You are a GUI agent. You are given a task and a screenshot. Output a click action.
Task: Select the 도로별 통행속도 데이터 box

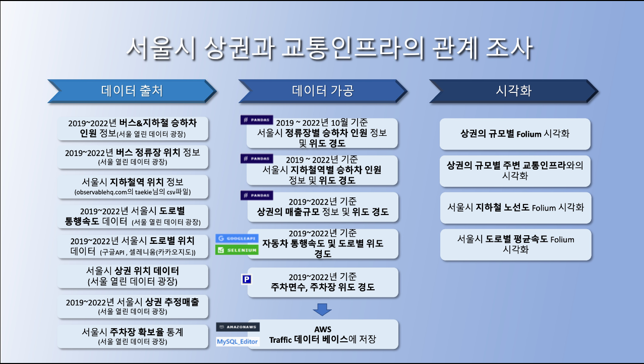click(x=133, y=217)
